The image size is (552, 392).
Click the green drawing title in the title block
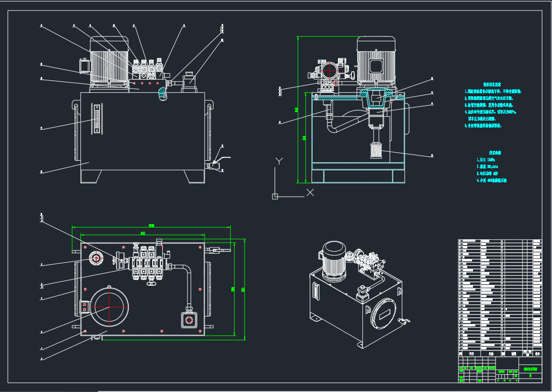pyautogui.click(x=530, y=369)
